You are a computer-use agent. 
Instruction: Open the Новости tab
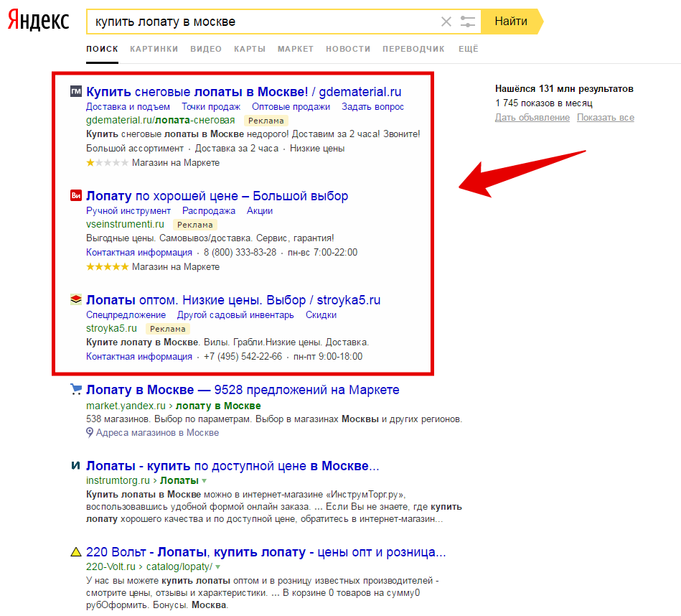[348, 49]
